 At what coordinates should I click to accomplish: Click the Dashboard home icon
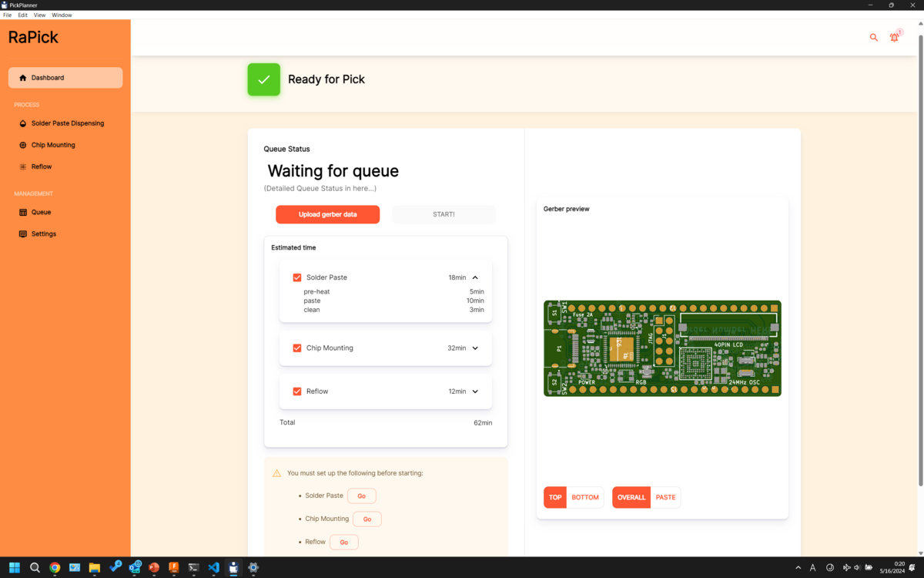(23, 78)
